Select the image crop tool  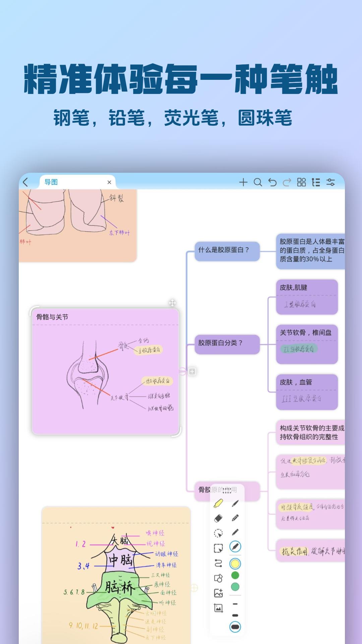tap(218, 608)
